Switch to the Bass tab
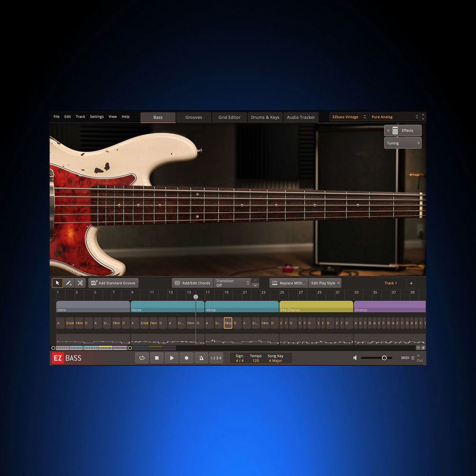The image size is (476, 476). pos(158,117)
